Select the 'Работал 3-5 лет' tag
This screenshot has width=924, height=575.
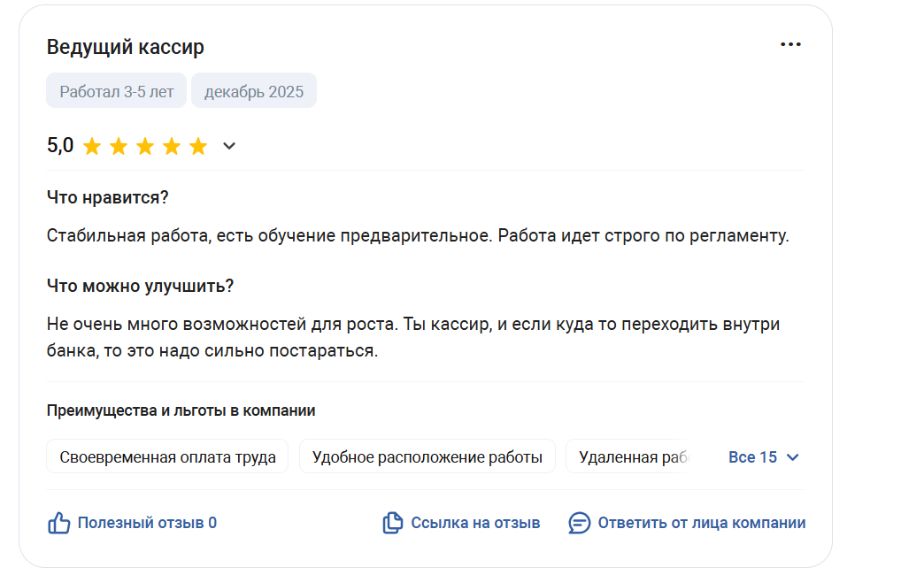tap(117, 91)
